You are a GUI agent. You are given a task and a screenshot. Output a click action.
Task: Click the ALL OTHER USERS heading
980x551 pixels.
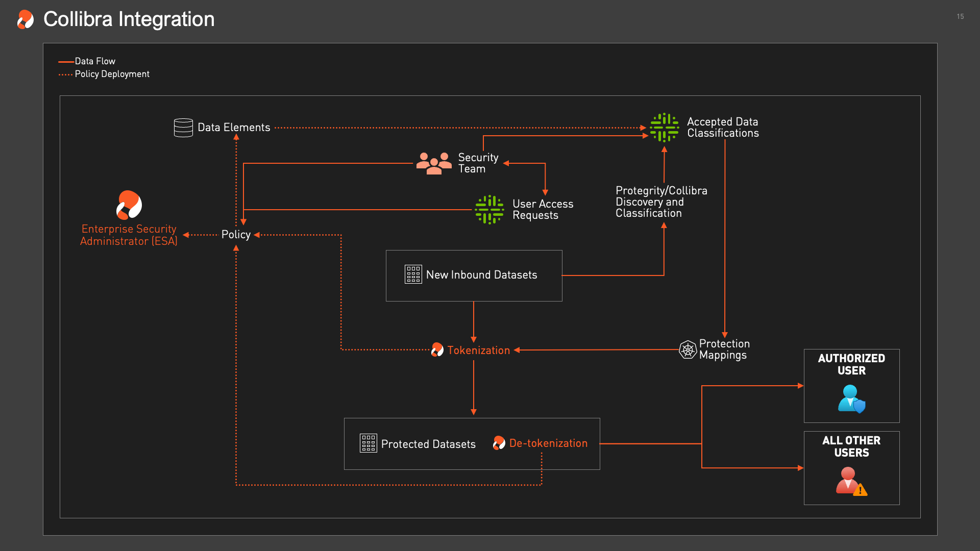tap(851, 446)
